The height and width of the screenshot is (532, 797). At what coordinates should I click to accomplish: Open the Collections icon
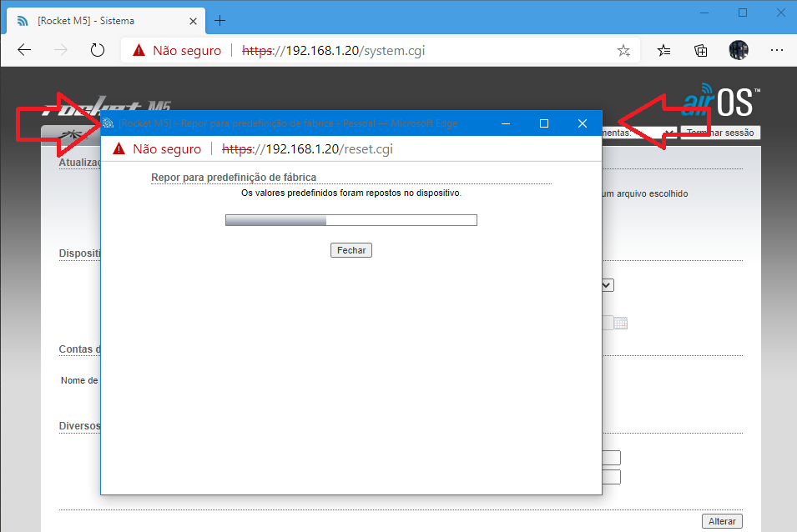pos(701,50)
